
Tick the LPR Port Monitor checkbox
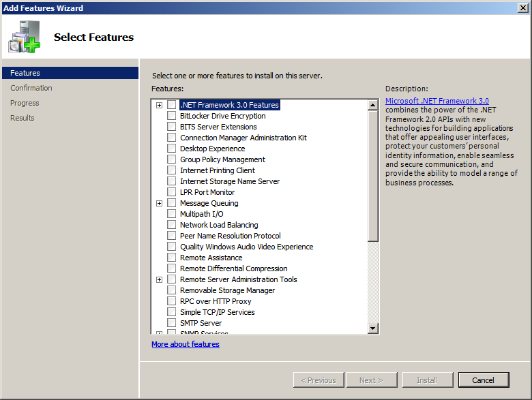click(x=172, y=192)
